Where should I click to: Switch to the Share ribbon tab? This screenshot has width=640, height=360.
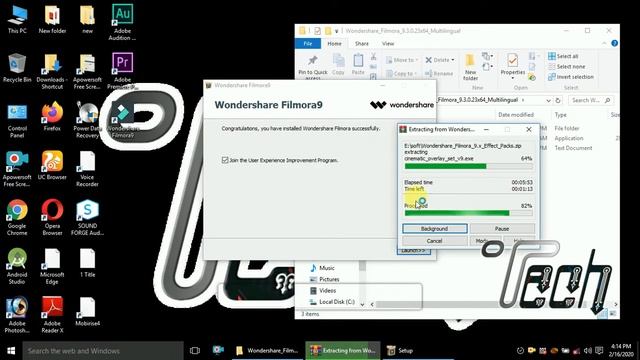tap(362, 43)
